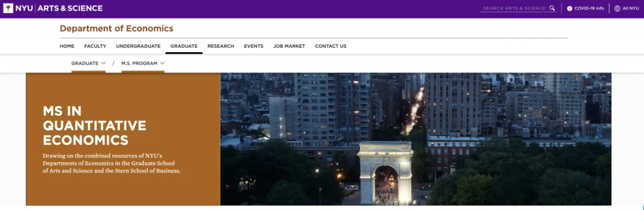The image size is (644, 210).
Task: Select the active Graduate main nav tab
Action: [x=184, y=46]
